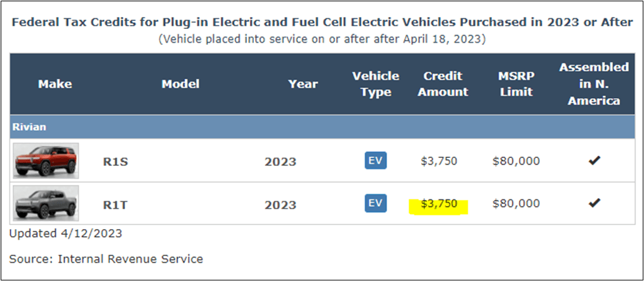Screen dimensions: 644x281
Task: Select the Rivian group row
Action: point(30,126)
